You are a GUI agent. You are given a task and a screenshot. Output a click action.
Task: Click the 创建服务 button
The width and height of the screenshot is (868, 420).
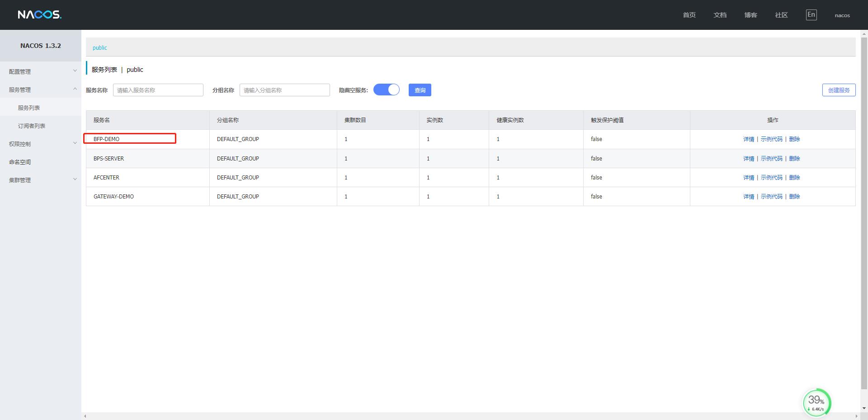[x=839, y=90]
